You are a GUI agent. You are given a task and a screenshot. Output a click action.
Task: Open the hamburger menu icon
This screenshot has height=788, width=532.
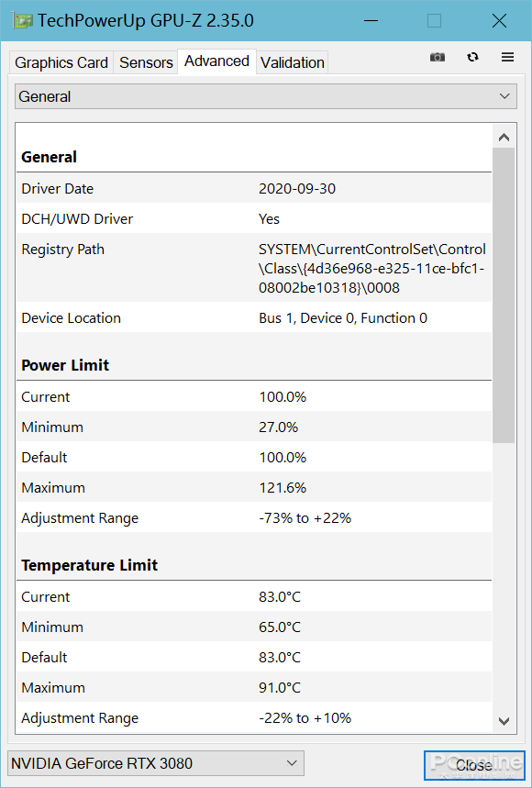coord(508,57)
